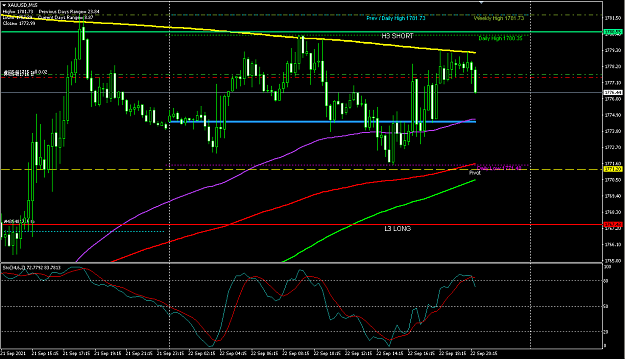625x360 pixels.
Task: Click the '22 Sep 14:15' time label
Action: 389,353
